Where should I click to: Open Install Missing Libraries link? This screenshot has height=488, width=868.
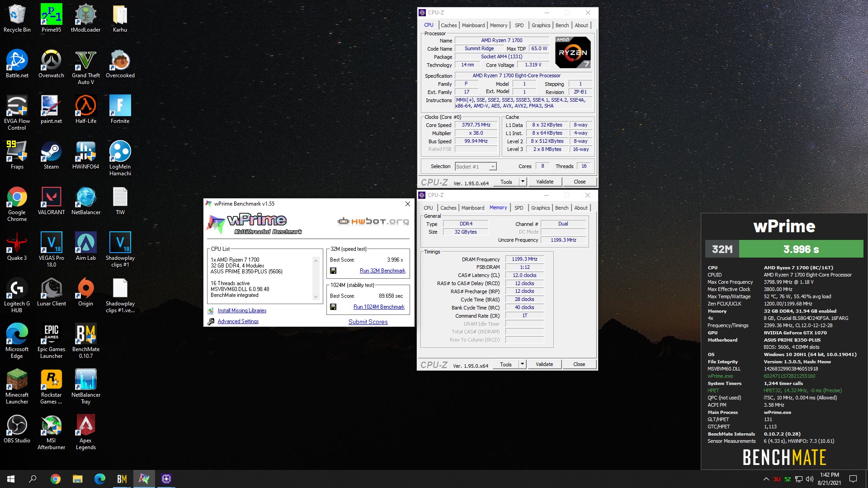242,310
